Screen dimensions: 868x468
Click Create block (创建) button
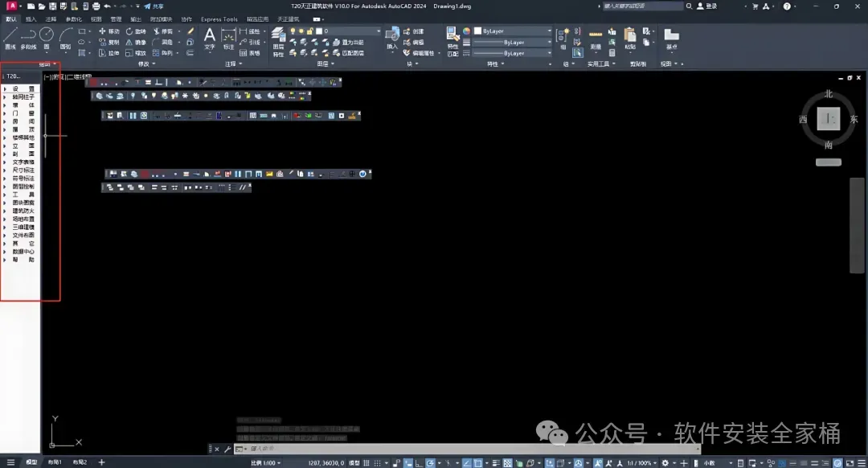point(414,31)
